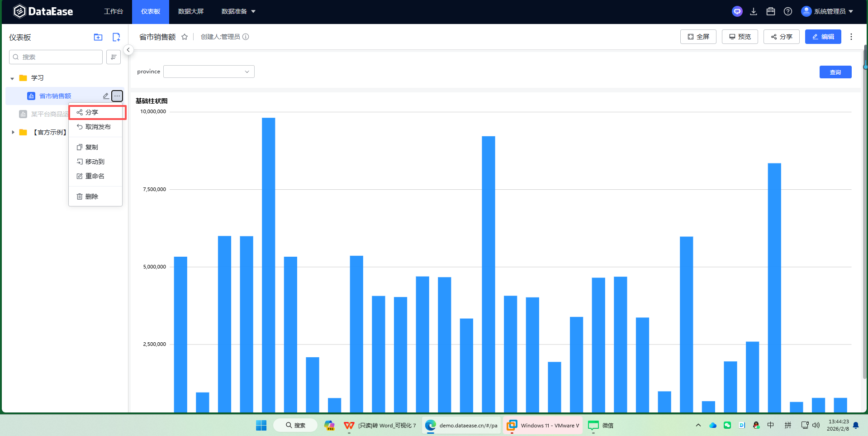Click the 全屏 fullscreen button
868x436 pixels.
tap(698, 37)
